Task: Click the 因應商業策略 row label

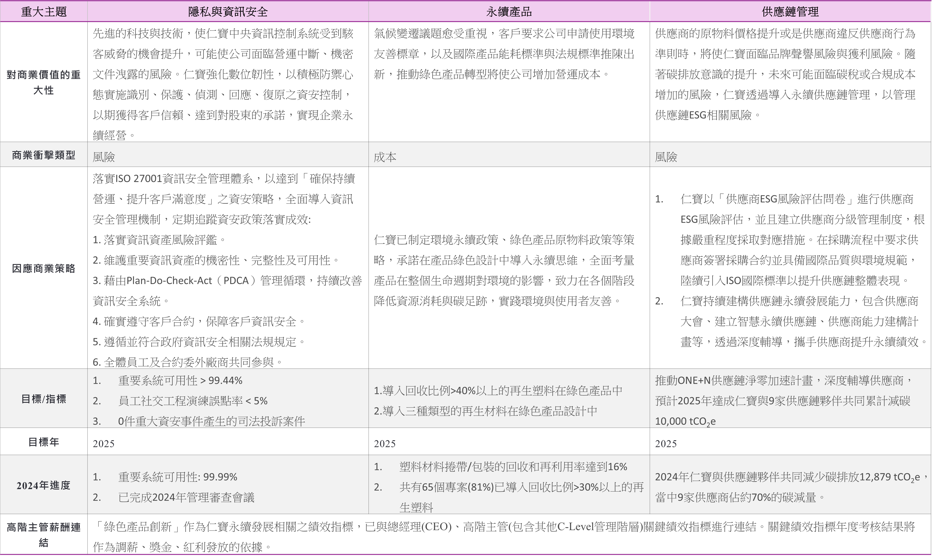Action: pos(44,268)
